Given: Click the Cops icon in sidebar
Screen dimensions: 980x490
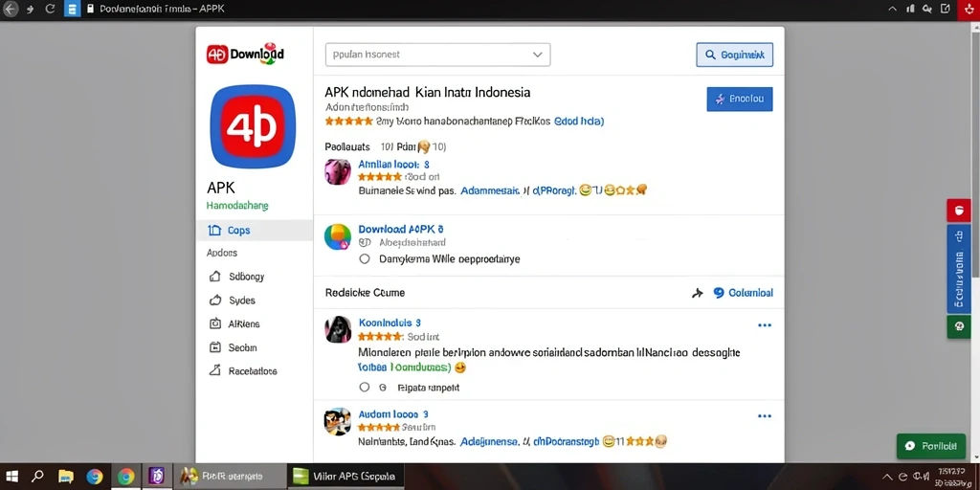Looking at the screenshot, I should tap(214, 230).
